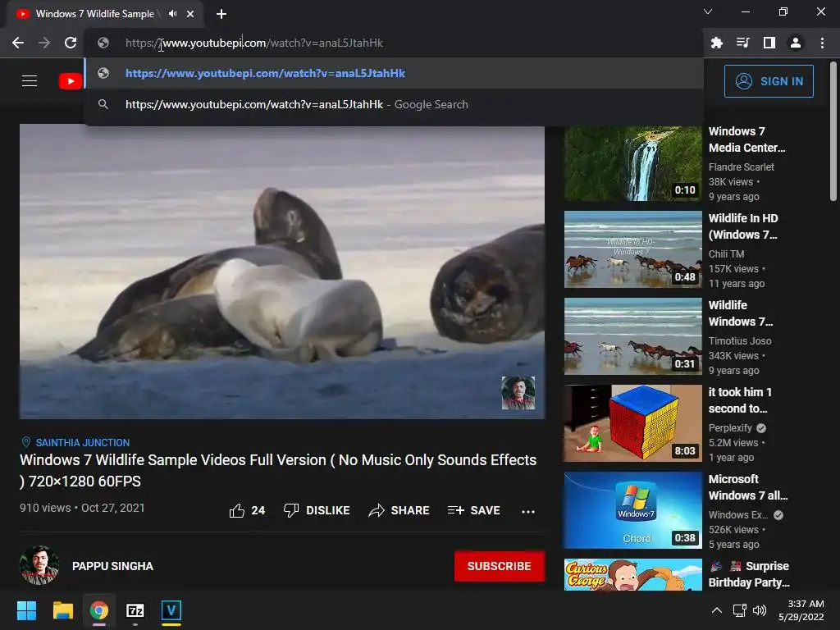Click the SIGN IN button
840x630 pixels.
point(769,81)
